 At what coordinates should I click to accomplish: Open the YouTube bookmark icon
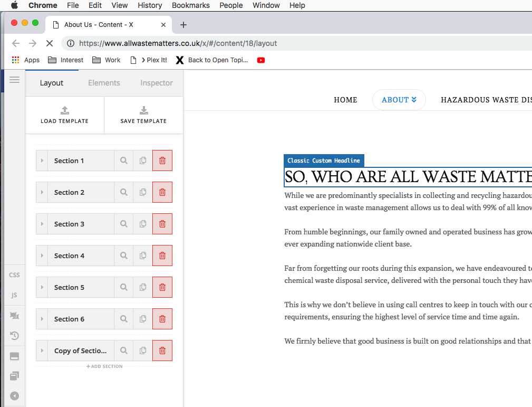click(261, 60)
